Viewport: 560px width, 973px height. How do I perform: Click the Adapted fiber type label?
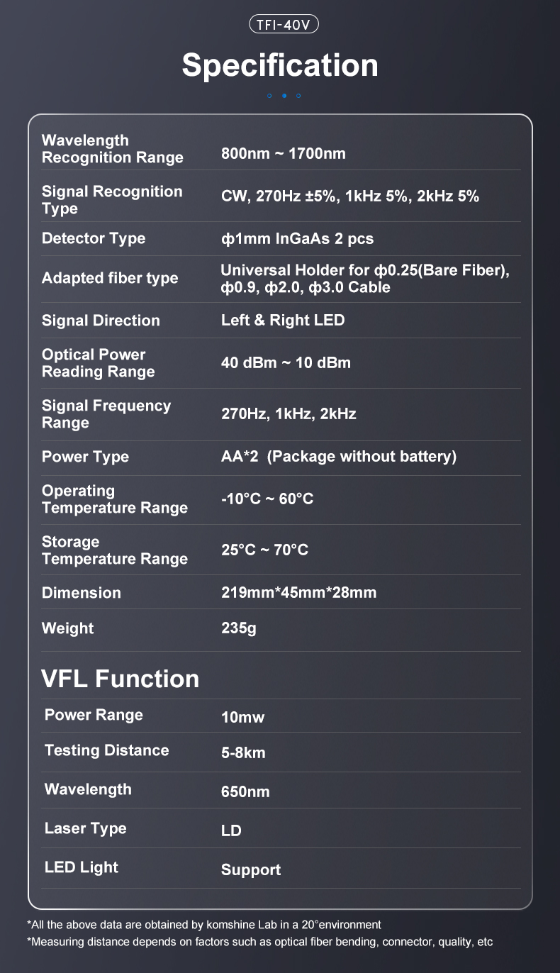coord(110,278)
